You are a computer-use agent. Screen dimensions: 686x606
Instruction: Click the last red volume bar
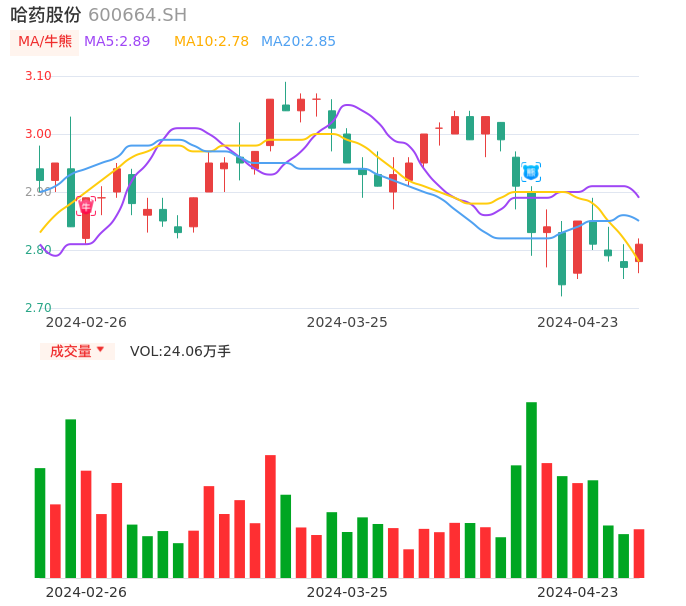tap(639, 553)
